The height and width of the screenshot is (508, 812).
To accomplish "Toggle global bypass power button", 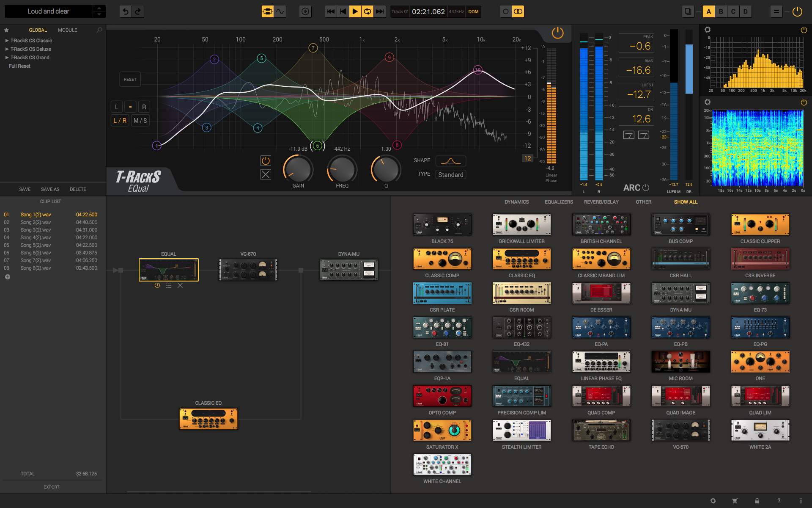I will [797, 11].
